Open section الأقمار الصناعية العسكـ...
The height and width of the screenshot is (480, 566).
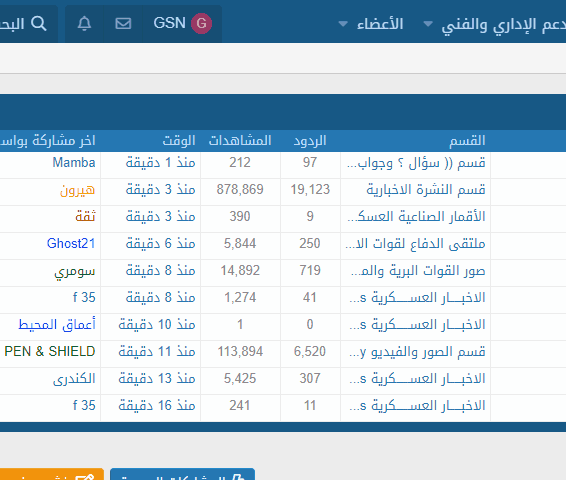pyautogui.click(x=416, y=217)
